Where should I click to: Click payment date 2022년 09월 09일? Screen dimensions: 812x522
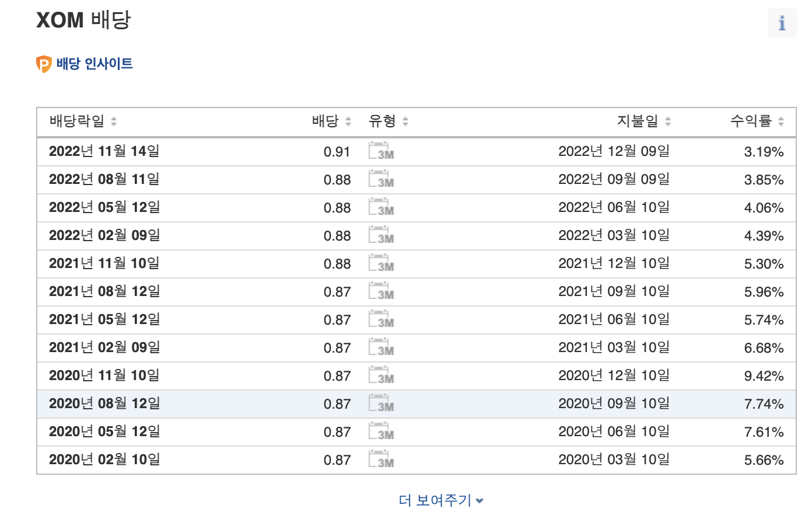(614, 179)
